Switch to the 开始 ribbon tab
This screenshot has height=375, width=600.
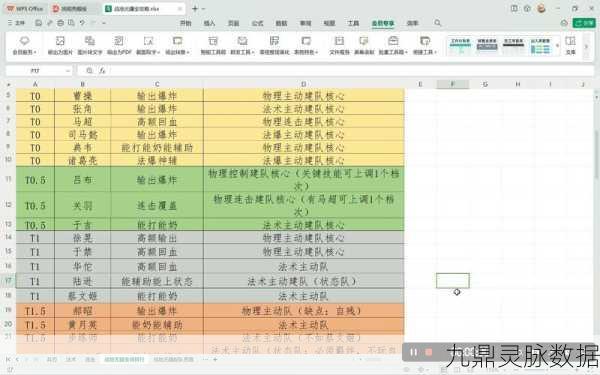pos(186,23)
